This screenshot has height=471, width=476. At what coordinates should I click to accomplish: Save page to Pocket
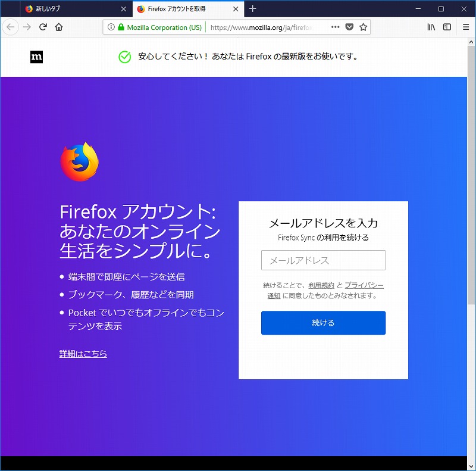tap(349, 27)
